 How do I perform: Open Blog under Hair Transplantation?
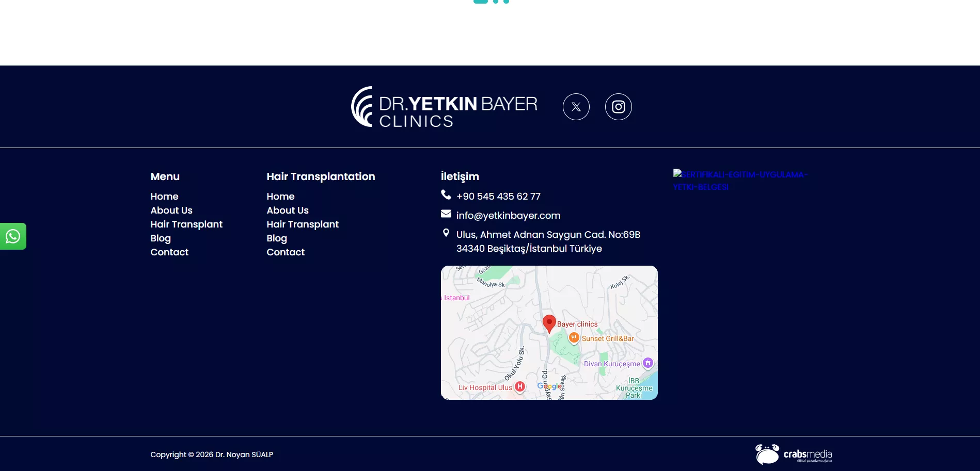(x=277, y=238)
